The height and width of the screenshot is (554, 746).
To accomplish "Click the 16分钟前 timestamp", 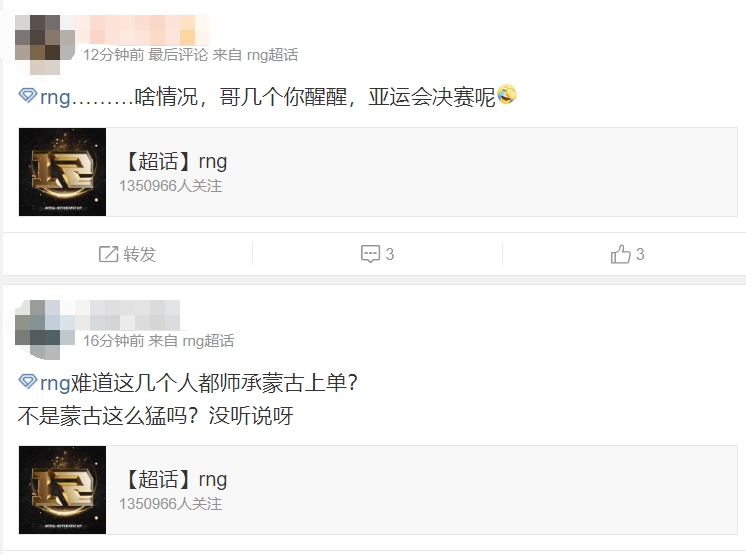I will [113, 341].
